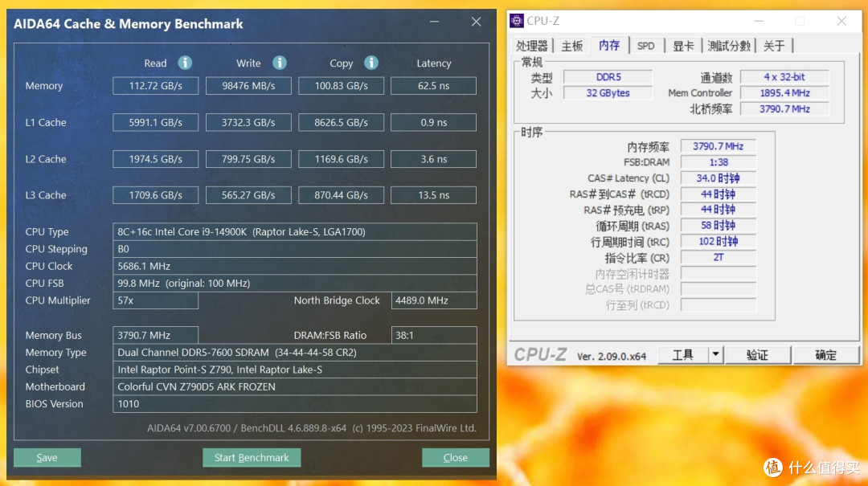The height and width of the screenshot is (486, 868).
Task: Click Memory Type DDR5-7600 SDRAM field
Action: coord(294,352)
